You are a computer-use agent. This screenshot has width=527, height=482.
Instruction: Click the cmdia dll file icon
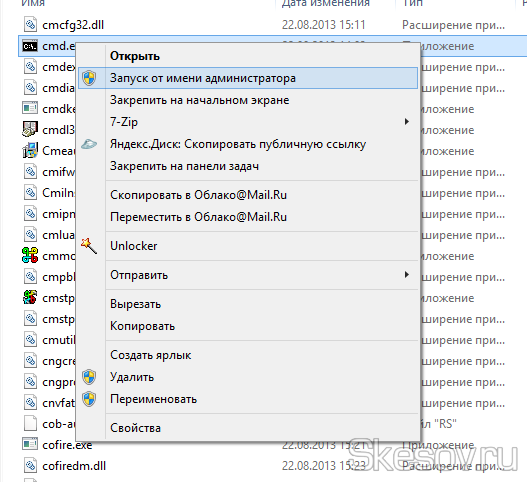coord(30,88)
